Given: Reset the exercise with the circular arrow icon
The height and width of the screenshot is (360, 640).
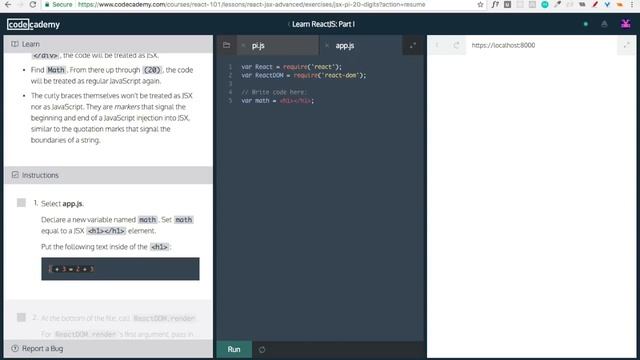Looking at the screenshot, I should click(x=262, y=349).
